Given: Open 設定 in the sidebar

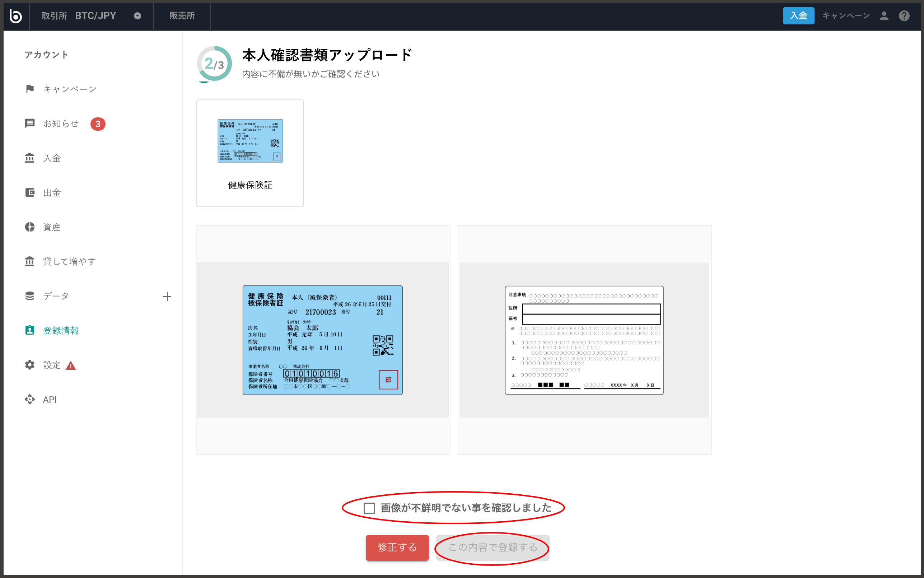Looking at the screenshot, I should click(x=52, y=365).
